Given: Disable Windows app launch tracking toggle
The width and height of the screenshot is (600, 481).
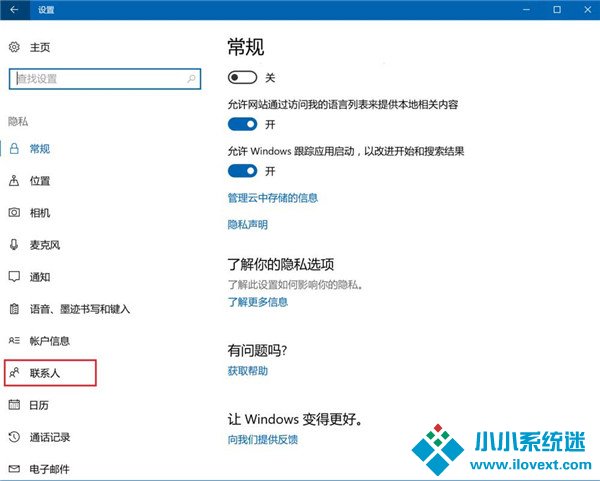Looking at the screenshot, I should (x=242, y=171).
